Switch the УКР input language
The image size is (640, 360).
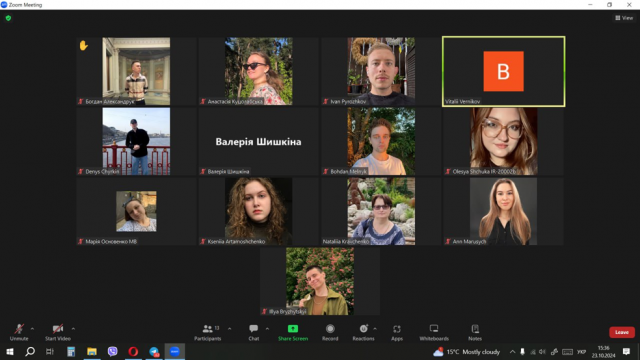pyautogui.click(x=581, y=352)
